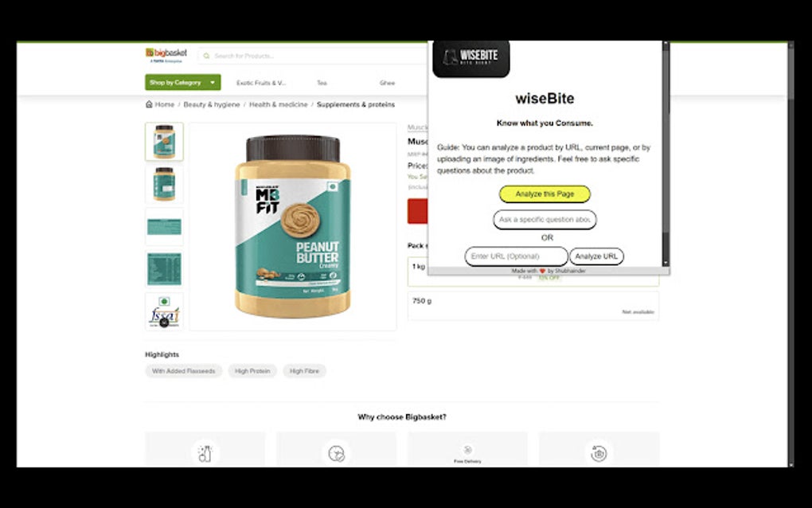812x508 pixels.
Task: Click the bottle freshness icon at bottom
Action: pos(205,453)
